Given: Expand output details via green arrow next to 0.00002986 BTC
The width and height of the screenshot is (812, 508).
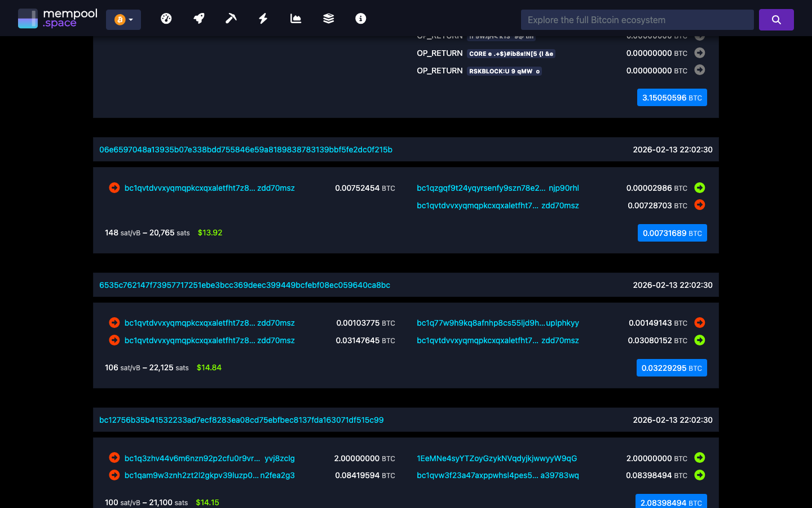Looking at the screenshot, I should click(699, 187).
